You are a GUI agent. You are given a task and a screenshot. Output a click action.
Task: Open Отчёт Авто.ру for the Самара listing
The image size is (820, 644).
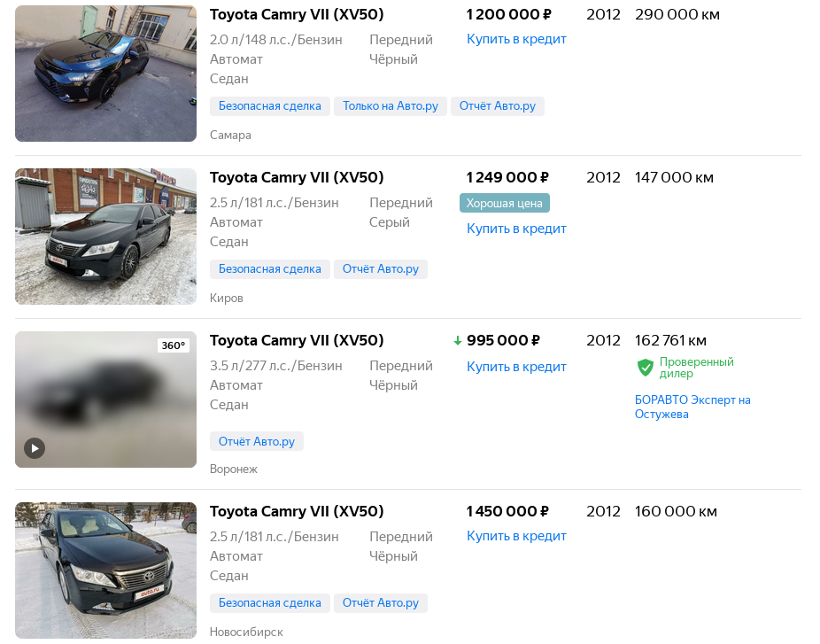coord(498,106)
